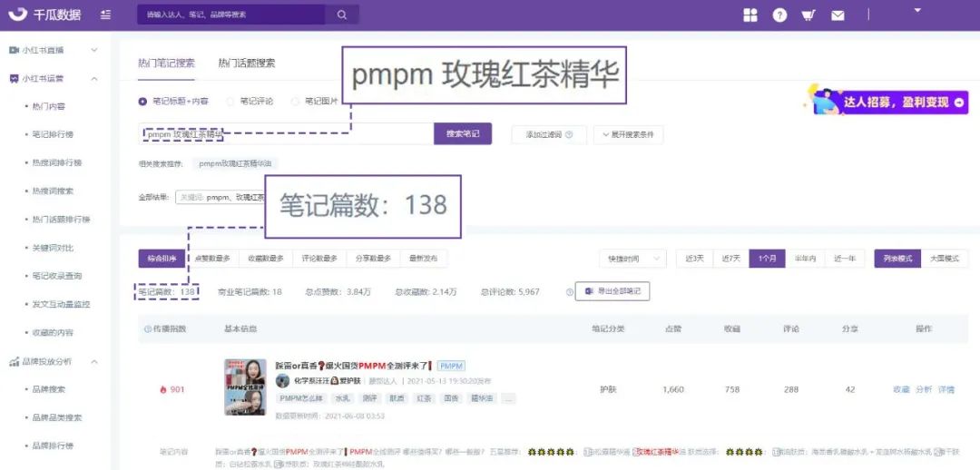Select the 笔记评论 radio option
The image size is (980, 470).
point(230,101)
